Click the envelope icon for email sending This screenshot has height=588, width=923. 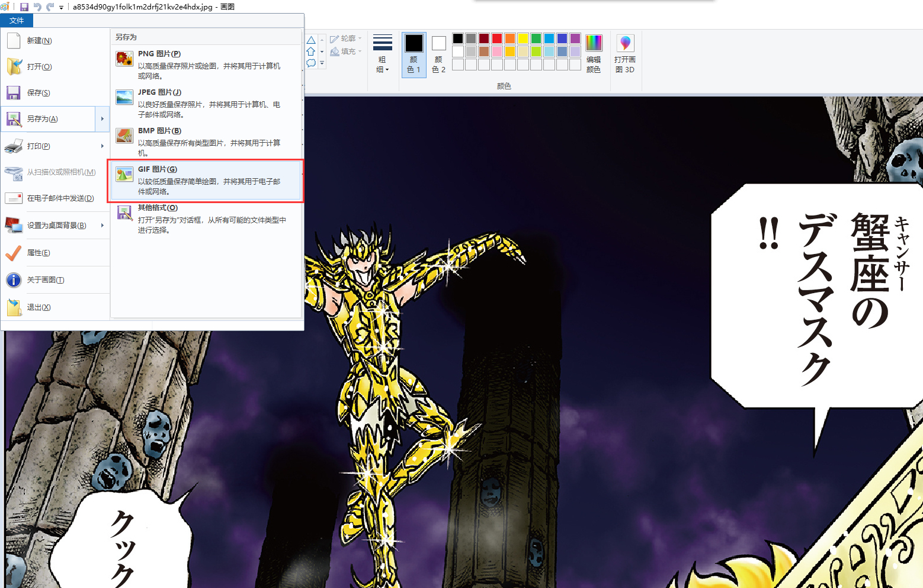coord(14,198)
